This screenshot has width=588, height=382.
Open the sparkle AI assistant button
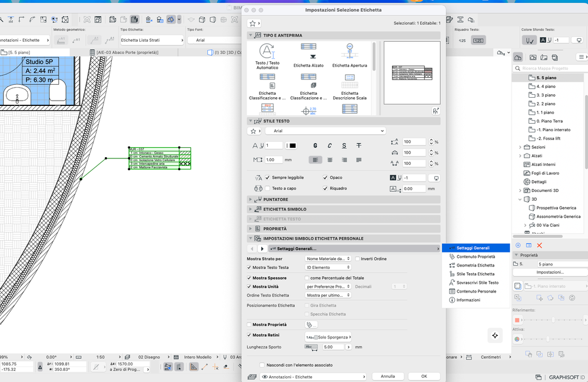point(495,336)
